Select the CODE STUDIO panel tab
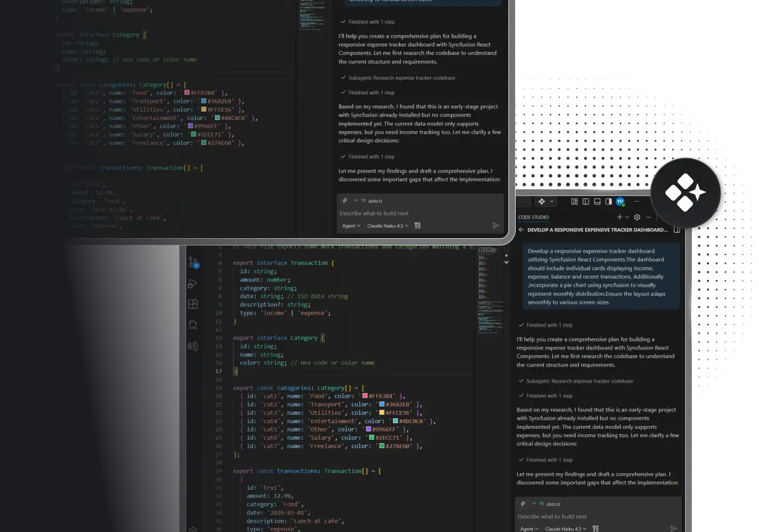 [x=533, y=217]
